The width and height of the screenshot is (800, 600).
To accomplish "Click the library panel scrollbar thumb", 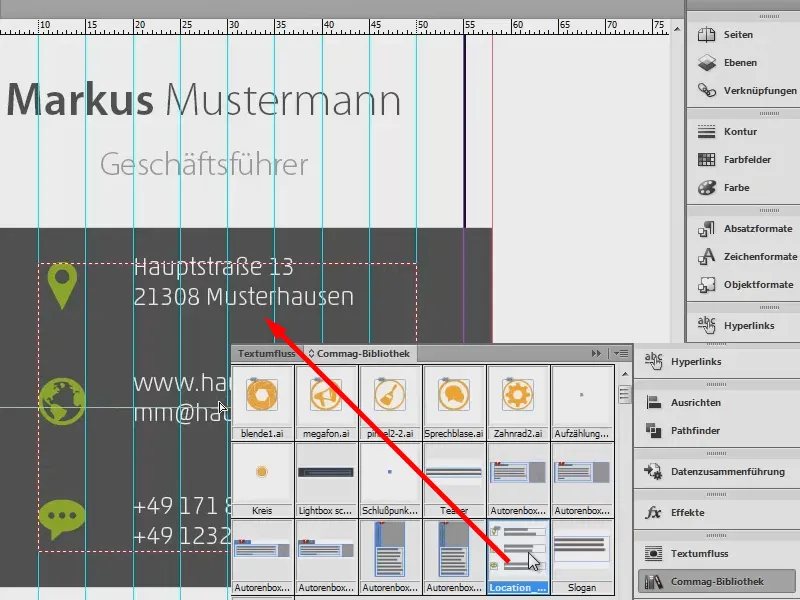I will (x=624, y=394).
